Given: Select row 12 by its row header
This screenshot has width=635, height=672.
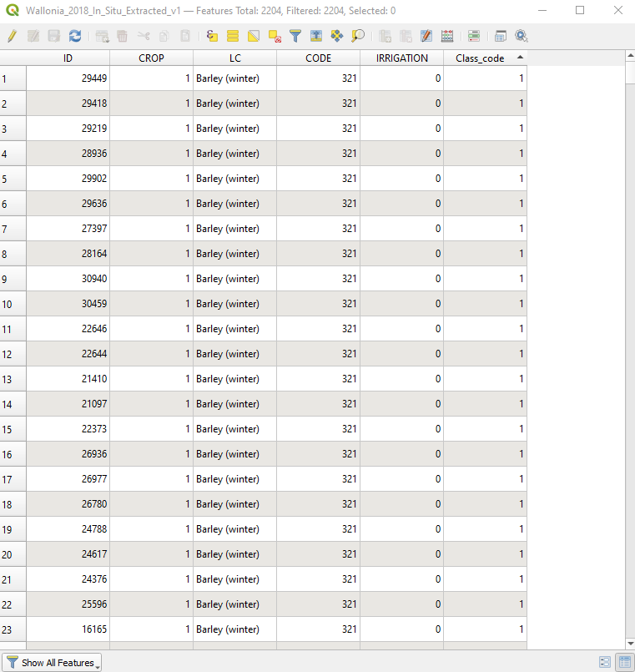Looking at the screenshot, I should pos(13,354).
